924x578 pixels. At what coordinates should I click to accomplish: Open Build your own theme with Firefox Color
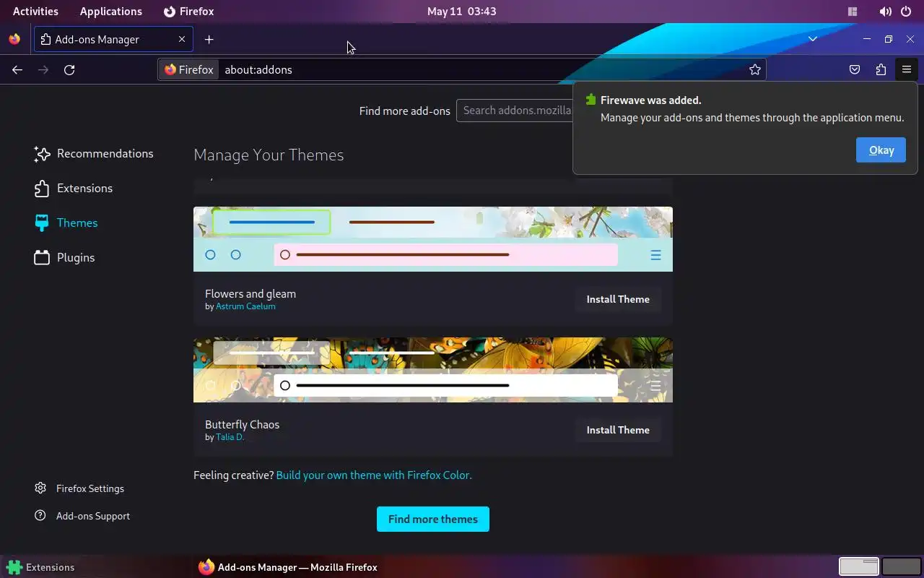374,475
